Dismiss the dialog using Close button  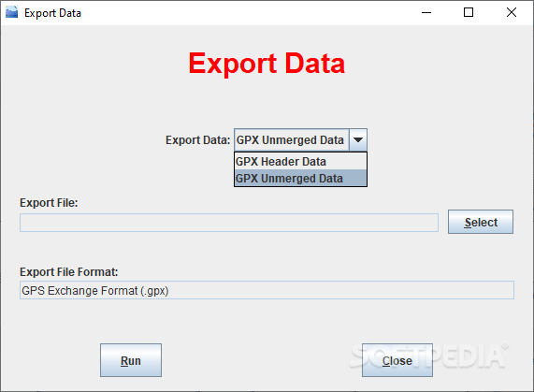tap(397, 360)
